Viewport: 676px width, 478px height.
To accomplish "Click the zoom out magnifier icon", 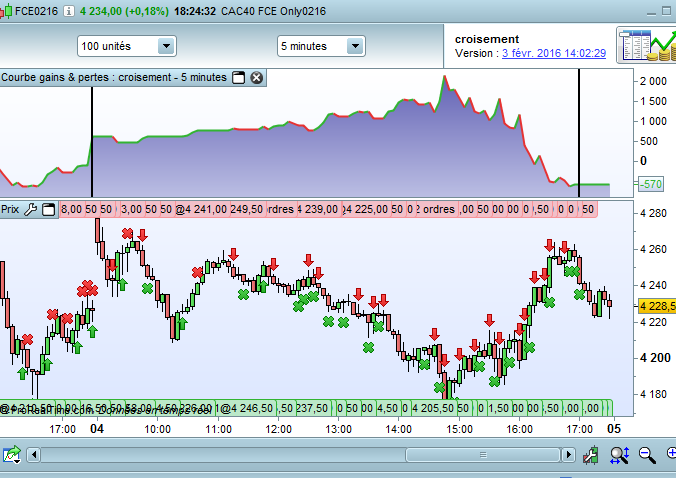I will click(x=645, y=456).
